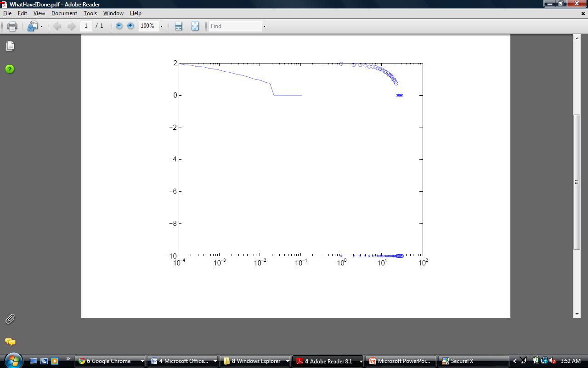The image size is (588, 368).
Task: Click inside the Find text box
Action: click(x=235, y=26)
